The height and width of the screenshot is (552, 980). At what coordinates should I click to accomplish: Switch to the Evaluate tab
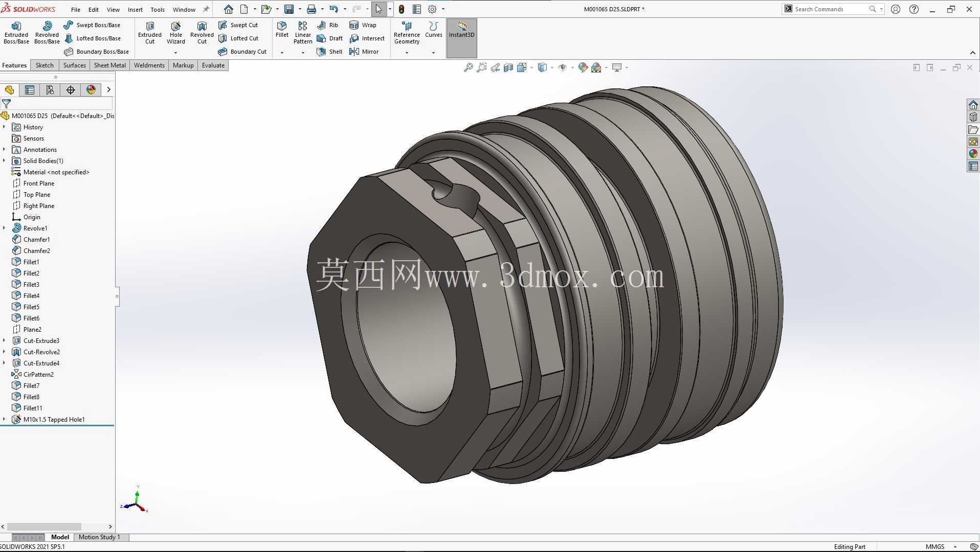pos(213,65)
